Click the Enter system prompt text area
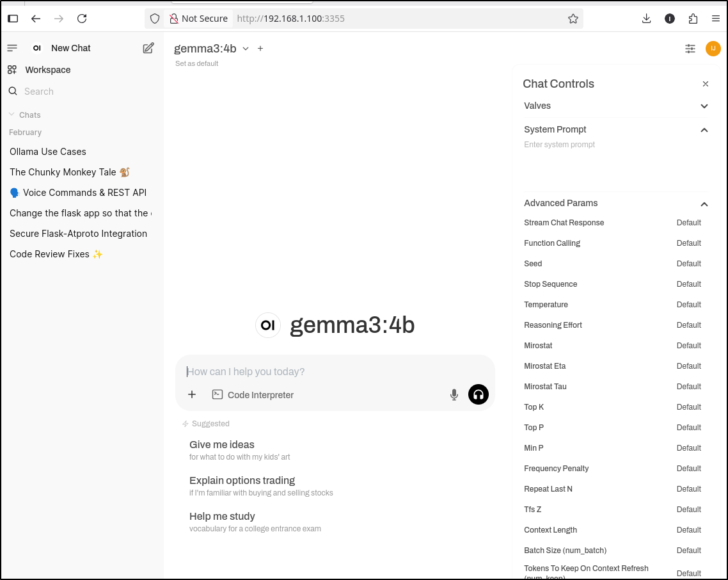This screenshot has height=580, width=728. coord(616,163)
